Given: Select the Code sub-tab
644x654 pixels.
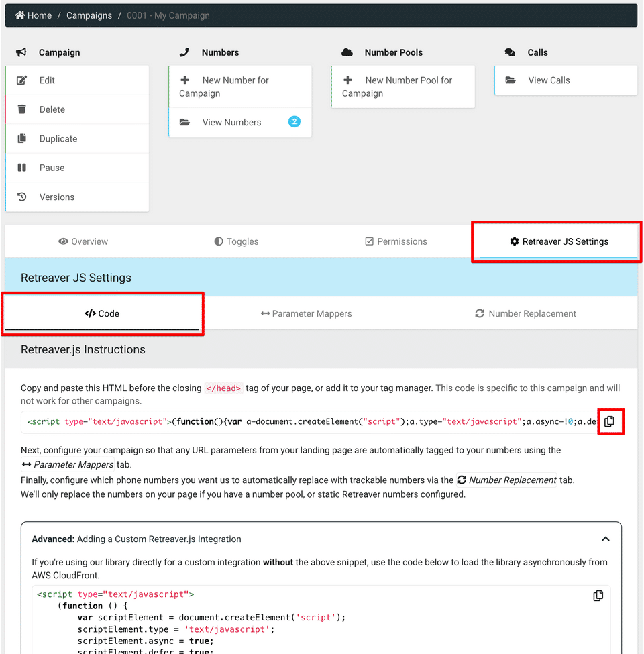Looking at the screenshot, I should click(102, 313).
